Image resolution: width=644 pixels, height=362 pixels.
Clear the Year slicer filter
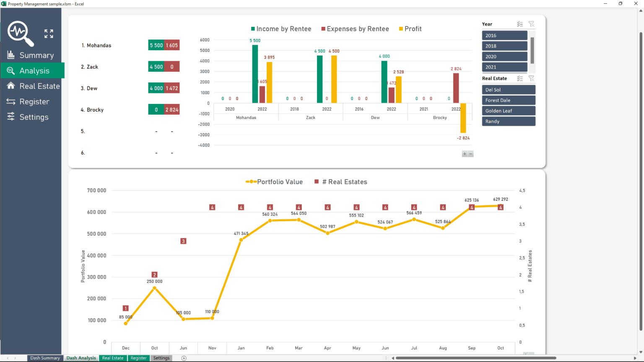tap(531, 24)
